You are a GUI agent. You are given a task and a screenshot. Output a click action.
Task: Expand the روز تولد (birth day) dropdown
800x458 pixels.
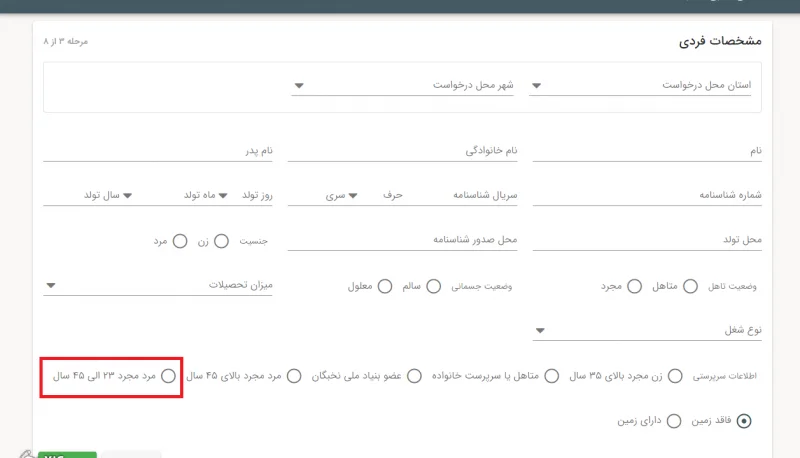238,196
